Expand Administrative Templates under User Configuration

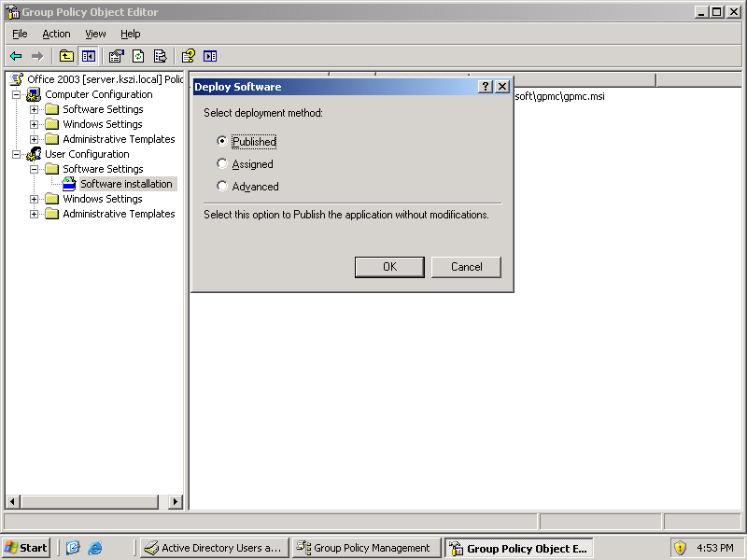[34, 214]
